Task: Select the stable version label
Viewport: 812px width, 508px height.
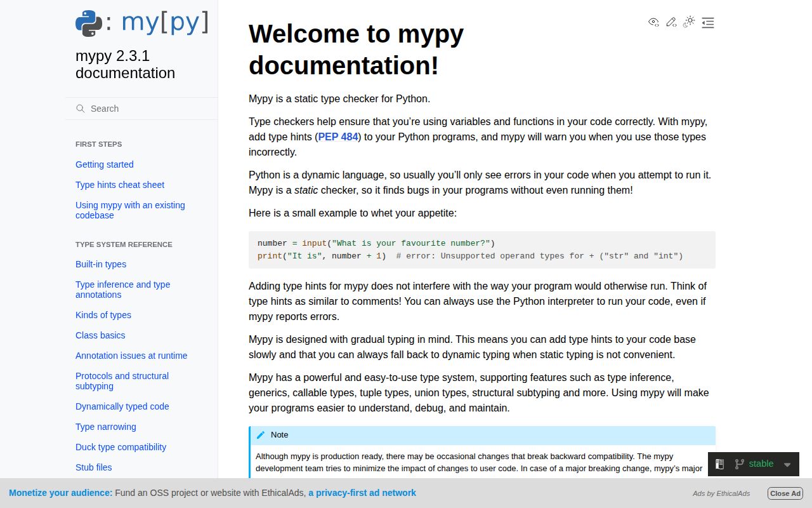Action: click(x=761, y=464)
